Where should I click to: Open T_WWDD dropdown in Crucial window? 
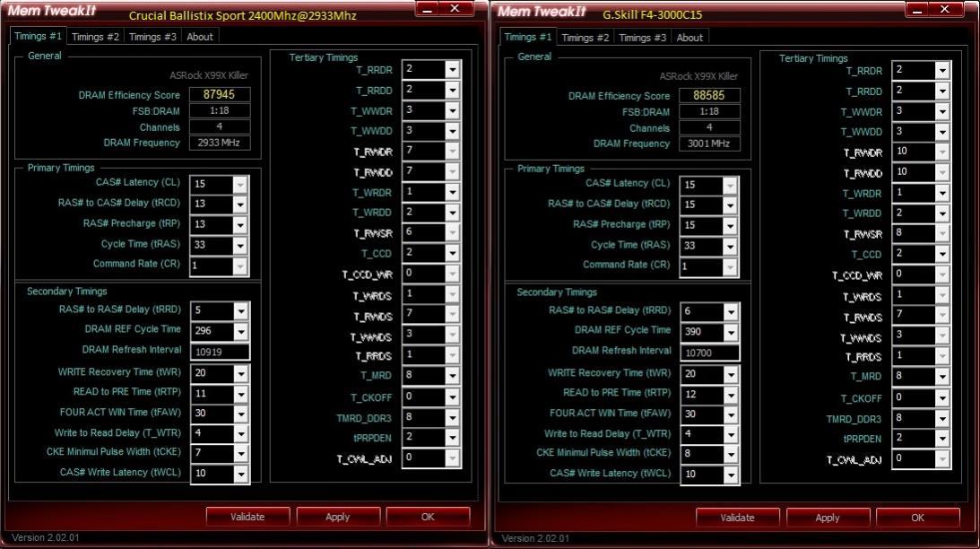(x=453, y=131)
